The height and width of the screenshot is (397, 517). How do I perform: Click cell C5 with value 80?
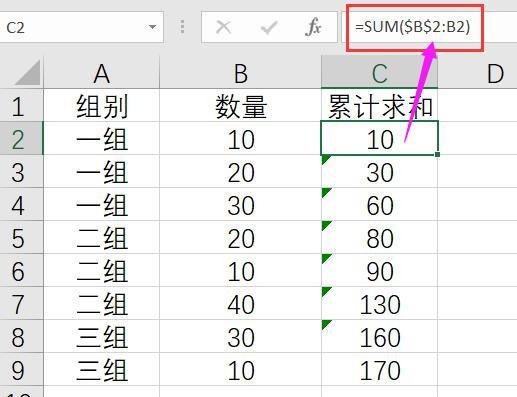click(x=379, y=237)
